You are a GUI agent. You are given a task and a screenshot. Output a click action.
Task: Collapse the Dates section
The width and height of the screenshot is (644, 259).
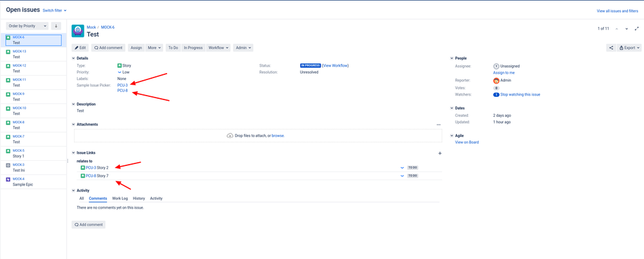[x=452, y=108]
